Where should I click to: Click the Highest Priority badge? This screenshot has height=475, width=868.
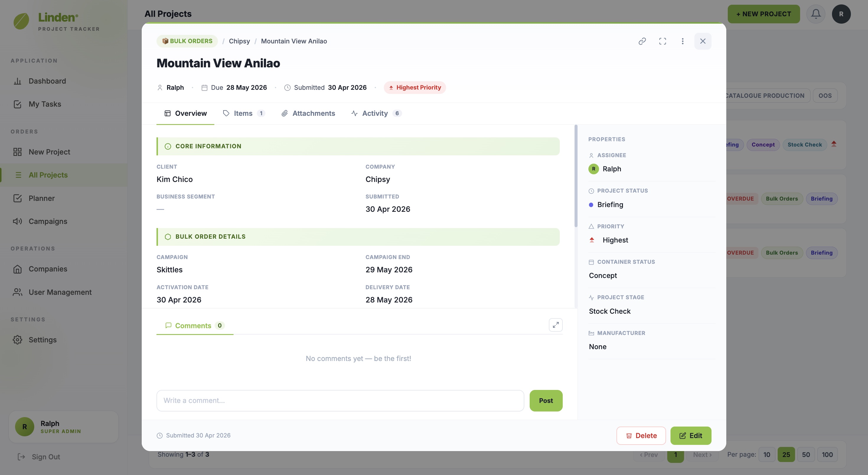[x=415, y=88]
